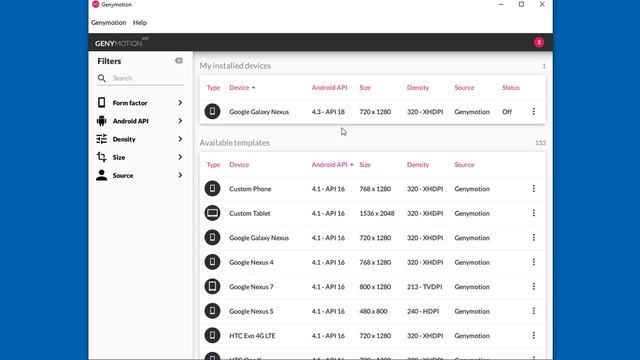
Task: Open the Google Nexus 4 options menu
Action: (x=533, y=262)
